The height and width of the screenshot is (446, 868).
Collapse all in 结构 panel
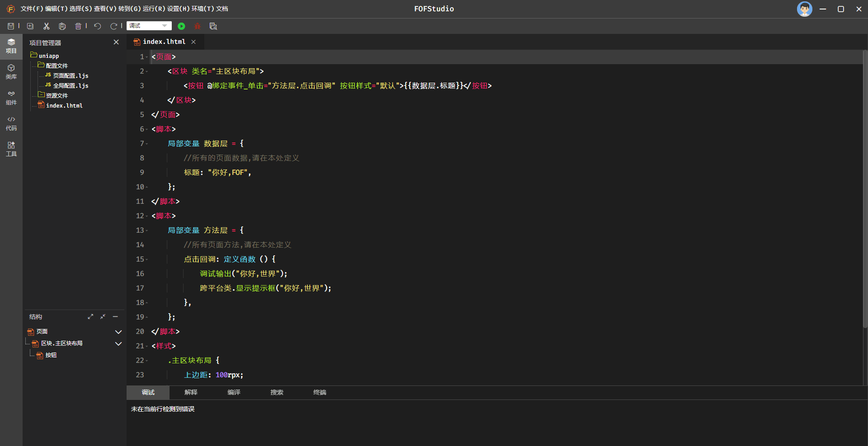(x=103, y=317)
